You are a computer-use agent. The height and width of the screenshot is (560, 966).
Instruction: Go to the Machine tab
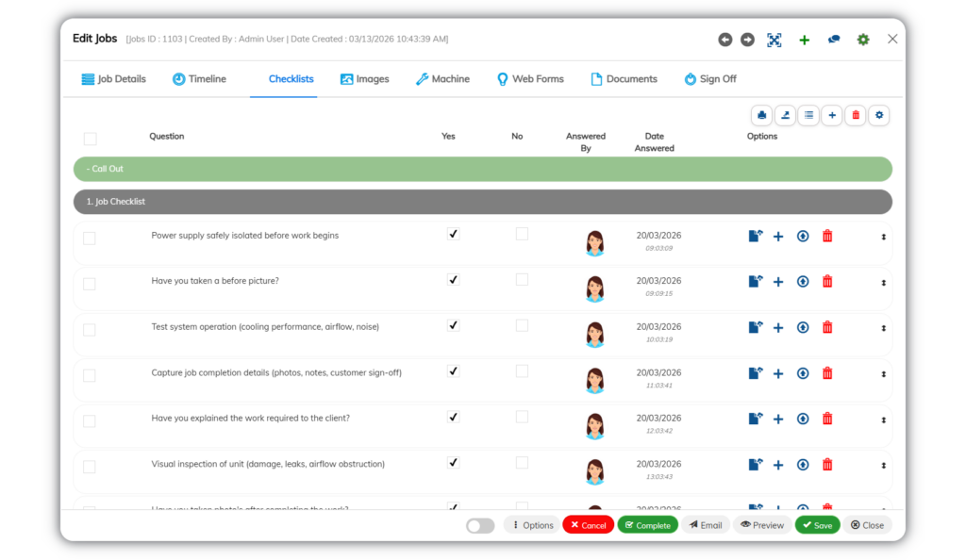click(x=442, y=79)
